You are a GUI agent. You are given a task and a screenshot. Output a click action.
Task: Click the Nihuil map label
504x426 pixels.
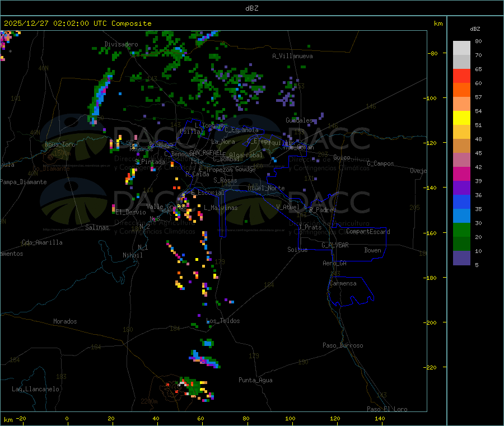click(x=132, y=255)
